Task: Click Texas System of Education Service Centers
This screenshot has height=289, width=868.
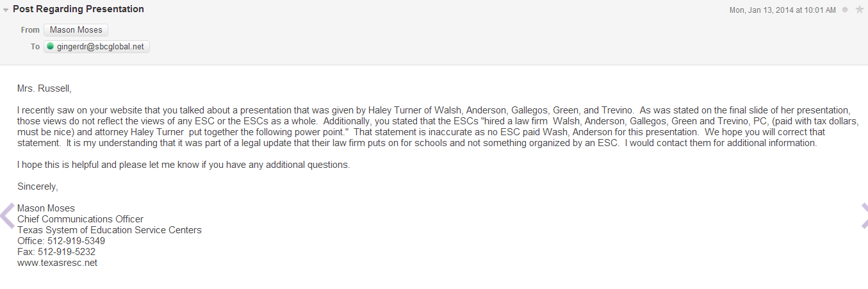Action: [x=110, y=230]
